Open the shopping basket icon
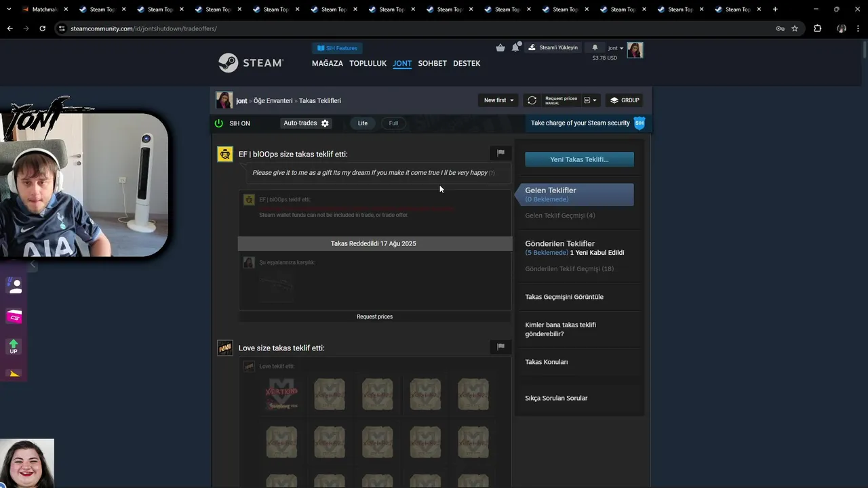The width and height of the screenshot is (868, 488). coord(500,47)
